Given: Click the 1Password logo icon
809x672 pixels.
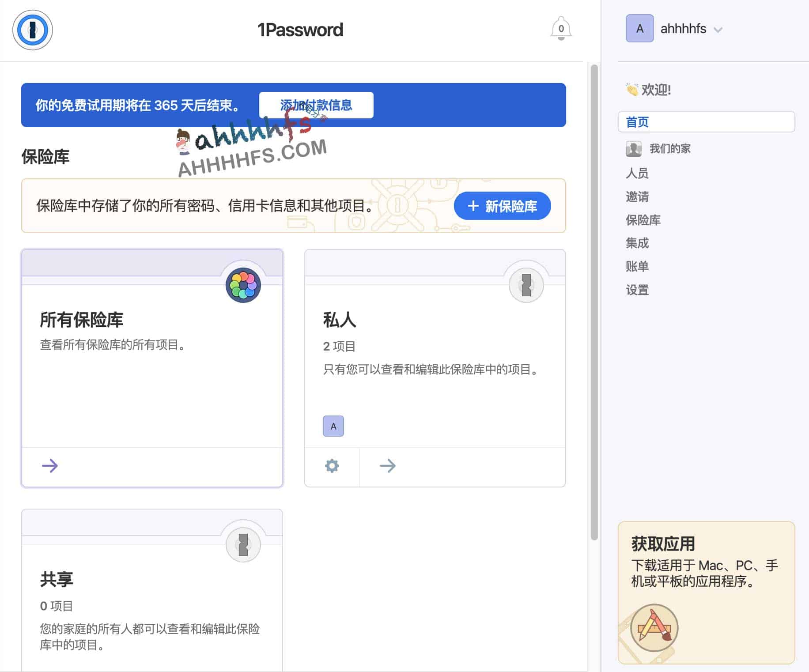Looking at the screenshot, I should click(x=33, y=30).
